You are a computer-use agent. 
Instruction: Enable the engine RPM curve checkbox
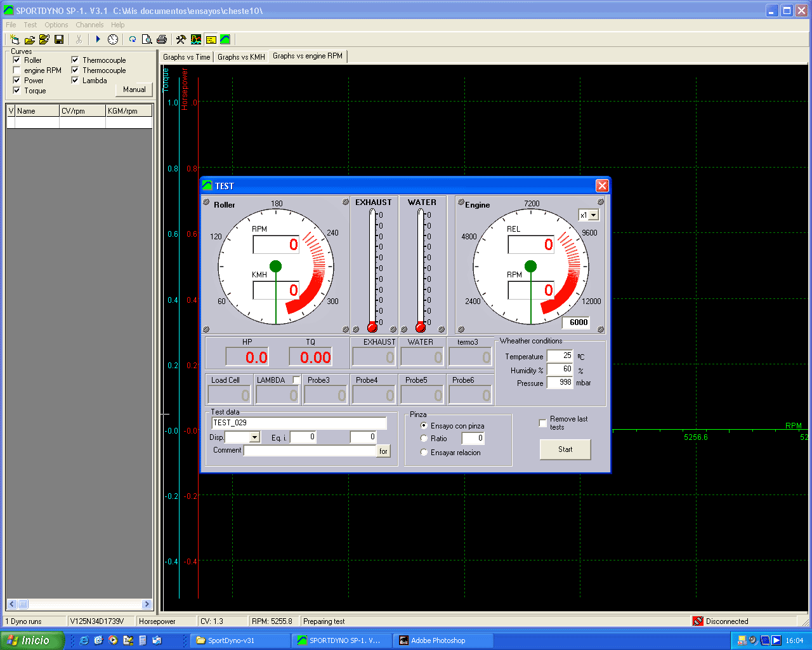16,70
